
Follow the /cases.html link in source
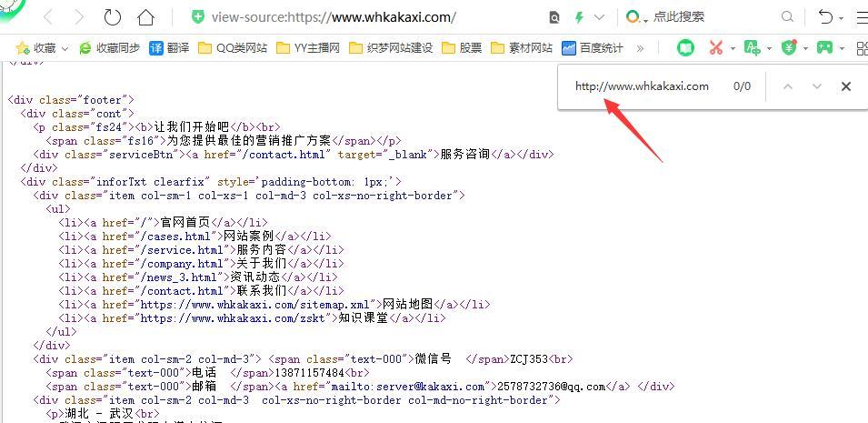coord(176,237)
